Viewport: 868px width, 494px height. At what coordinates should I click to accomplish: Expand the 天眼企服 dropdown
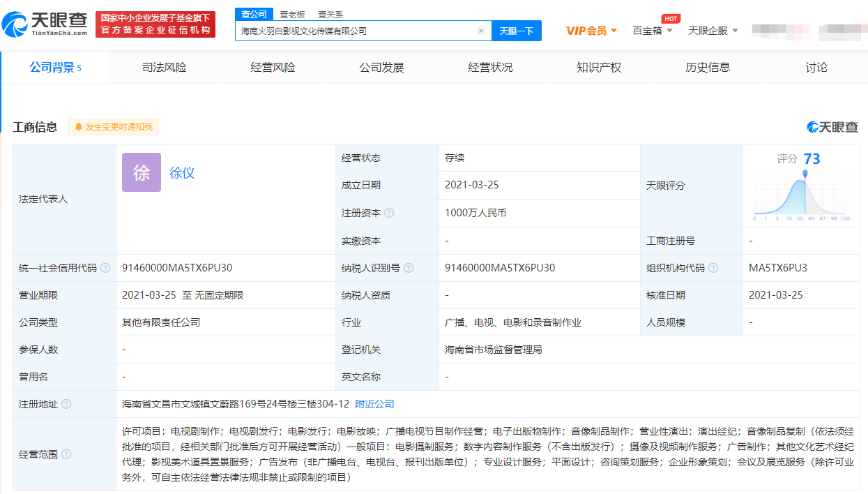(713, 31)
